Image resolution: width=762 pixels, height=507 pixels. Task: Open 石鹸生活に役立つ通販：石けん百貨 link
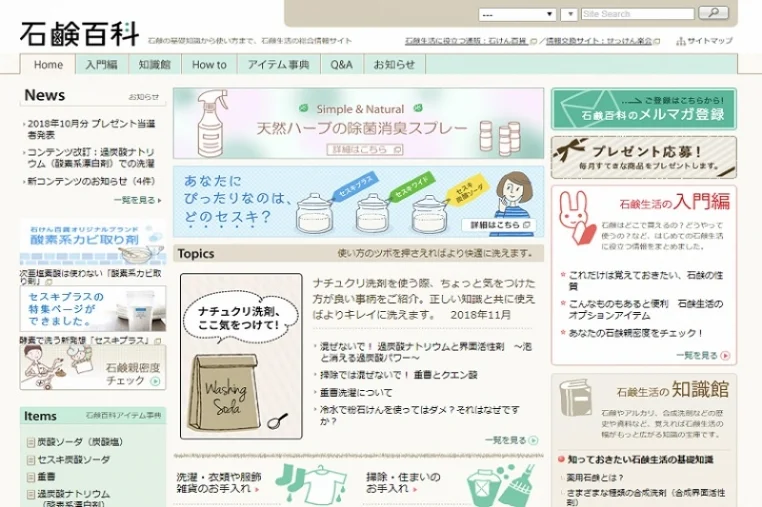(467, 41)
